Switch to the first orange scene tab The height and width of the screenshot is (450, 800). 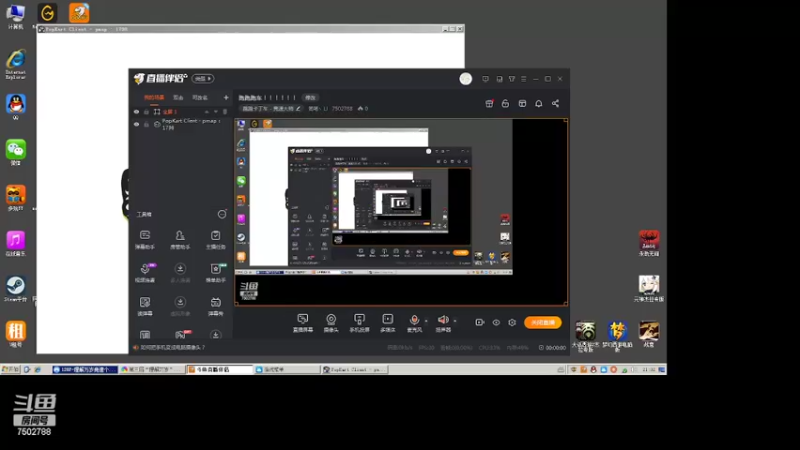coord(154,97)
